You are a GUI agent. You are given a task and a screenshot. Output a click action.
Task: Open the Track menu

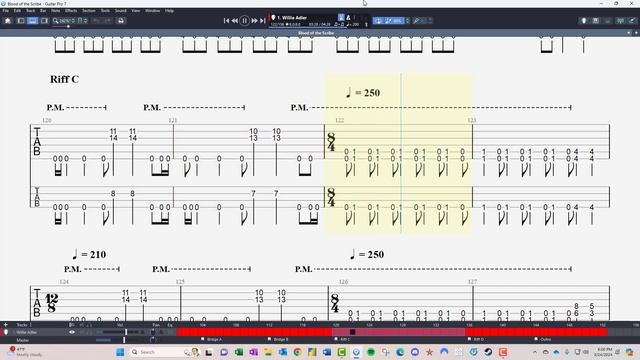coord(31,11)
